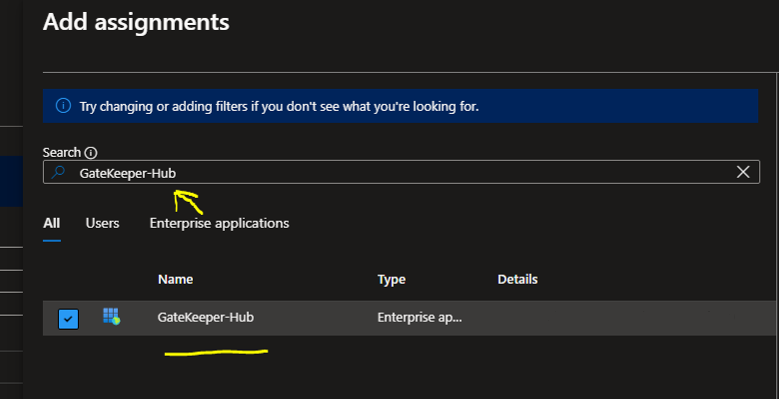Select the highlighted blue item in left sidebar
Viewport: 779px width, 399px height.
pos(11,181)
